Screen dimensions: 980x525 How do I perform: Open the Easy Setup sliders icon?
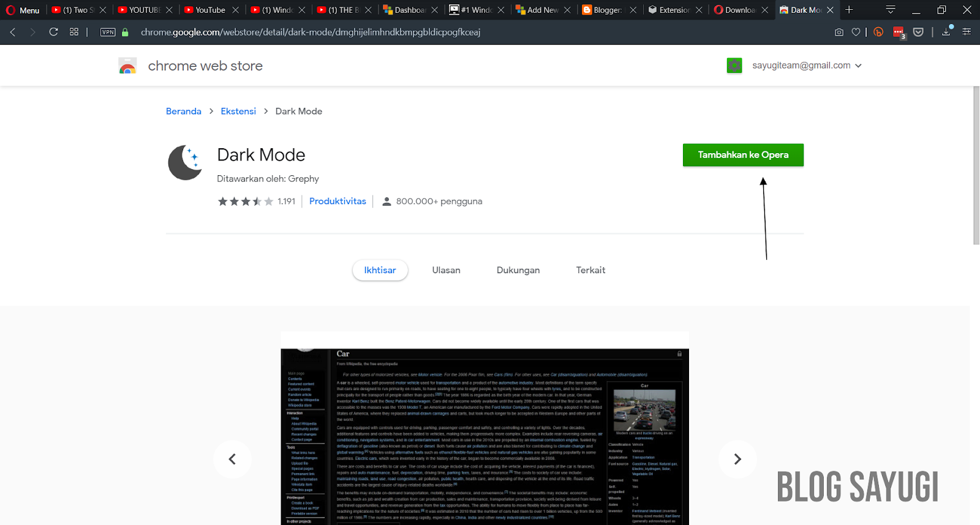click(x=967, y=32)
